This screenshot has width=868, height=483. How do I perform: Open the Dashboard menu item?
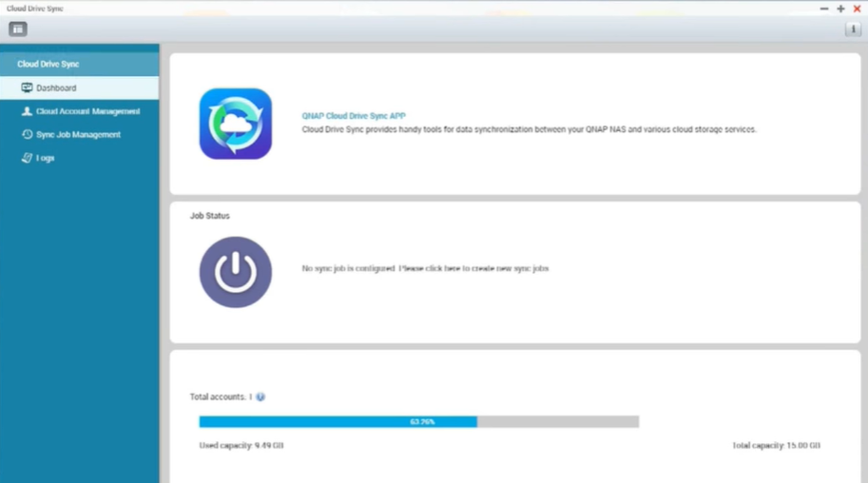[x=79, y=88]
